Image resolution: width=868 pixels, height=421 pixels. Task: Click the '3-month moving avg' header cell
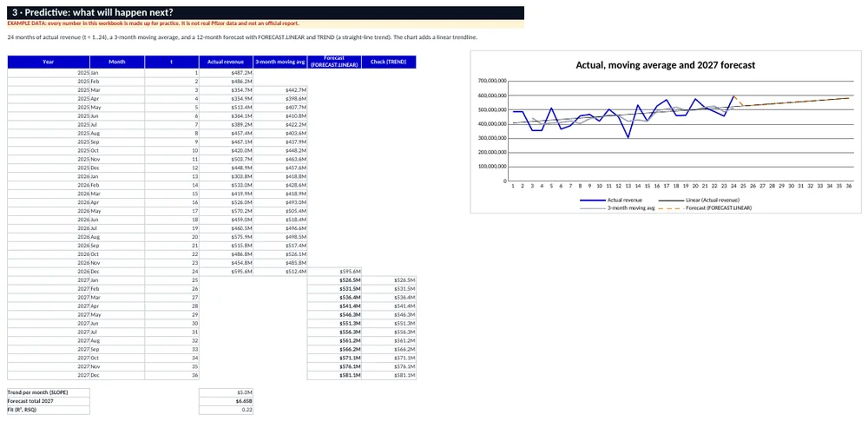pyautogui.click(x=280, y=62)
